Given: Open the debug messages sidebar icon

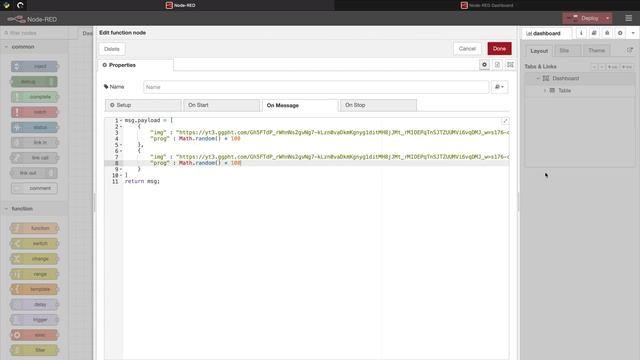Looking at the screenshot, I should [x=607, y=33].
